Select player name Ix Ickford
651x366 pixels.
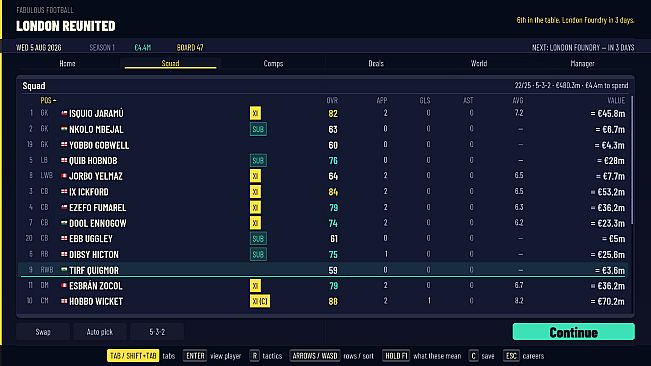[88, 192]
